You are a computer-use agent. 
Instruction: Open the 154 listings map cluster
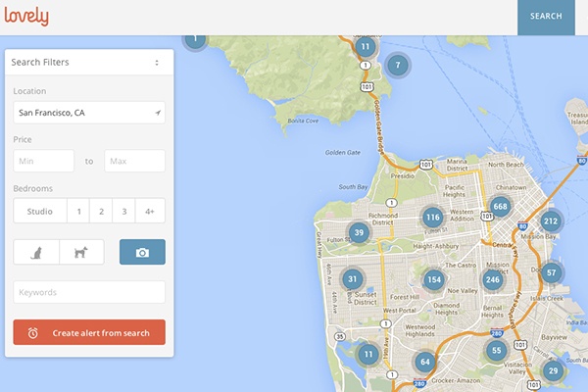click(434, 279)
